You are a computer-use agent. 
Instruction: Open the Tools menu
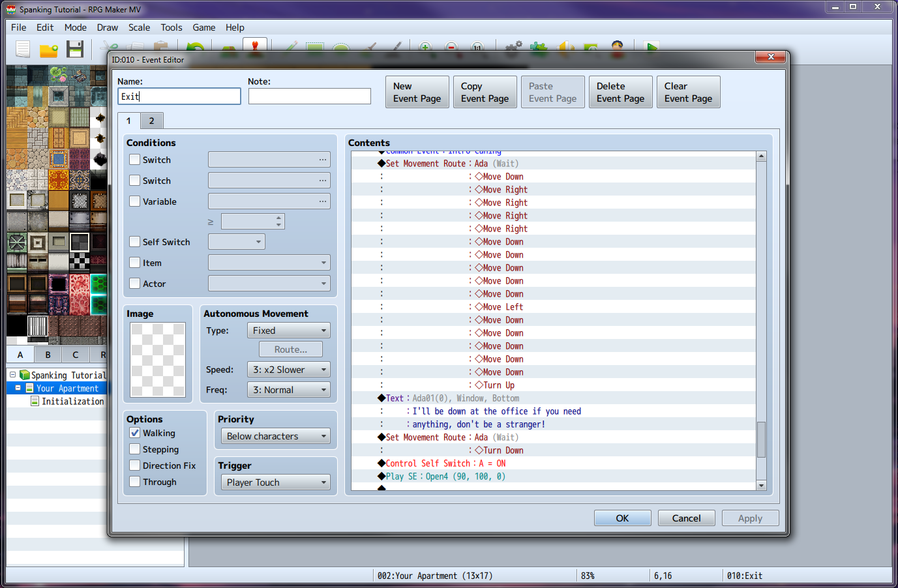(172, 27)
